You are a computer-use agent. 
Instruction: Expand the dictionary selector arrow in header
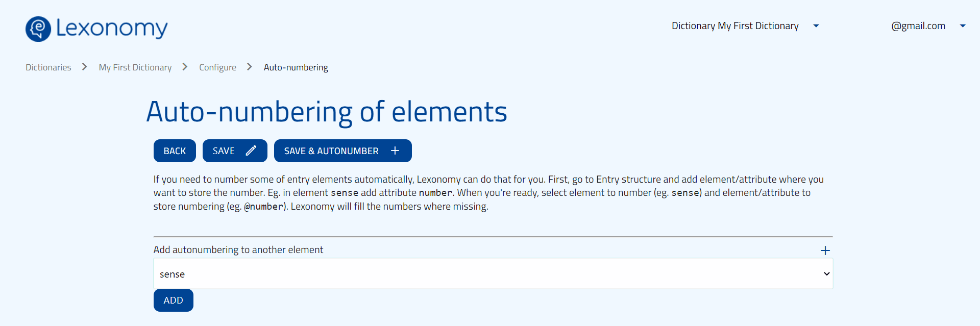click(x=816, y=26)
